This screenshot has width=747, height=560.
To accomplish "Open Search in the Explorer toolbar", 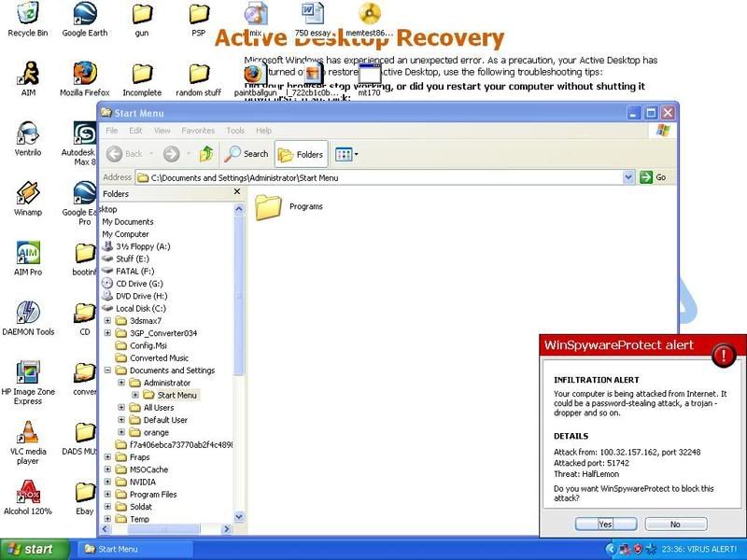I will coord(247,154).
